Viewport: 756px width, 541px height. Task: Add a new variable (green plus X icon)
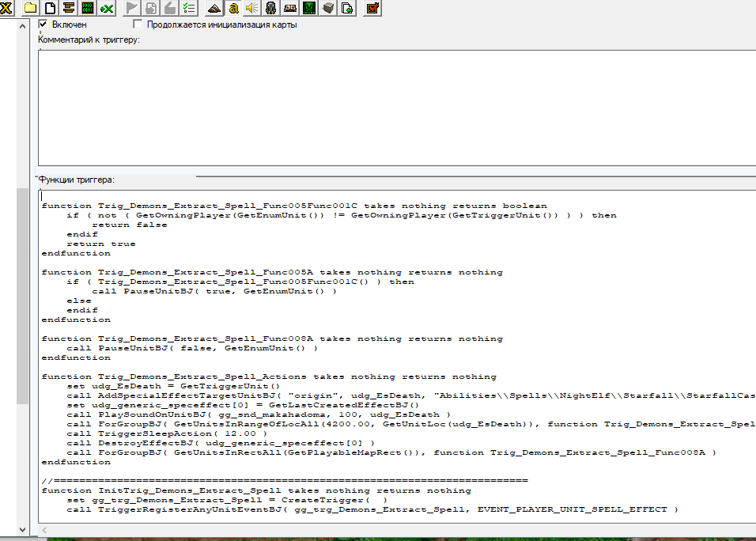[x=107, y=8]
